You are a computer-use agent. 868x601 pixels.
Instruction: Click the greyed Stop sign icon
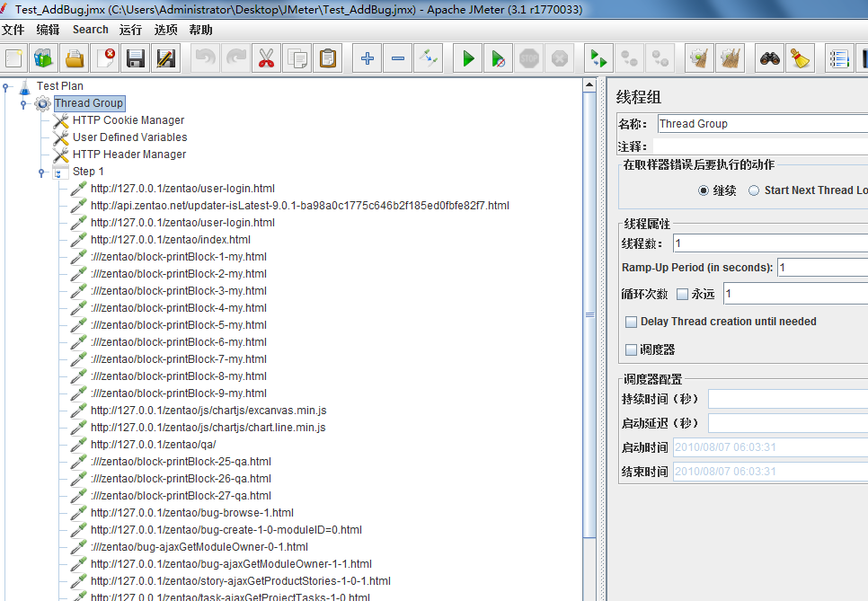[x=529, y=58]
